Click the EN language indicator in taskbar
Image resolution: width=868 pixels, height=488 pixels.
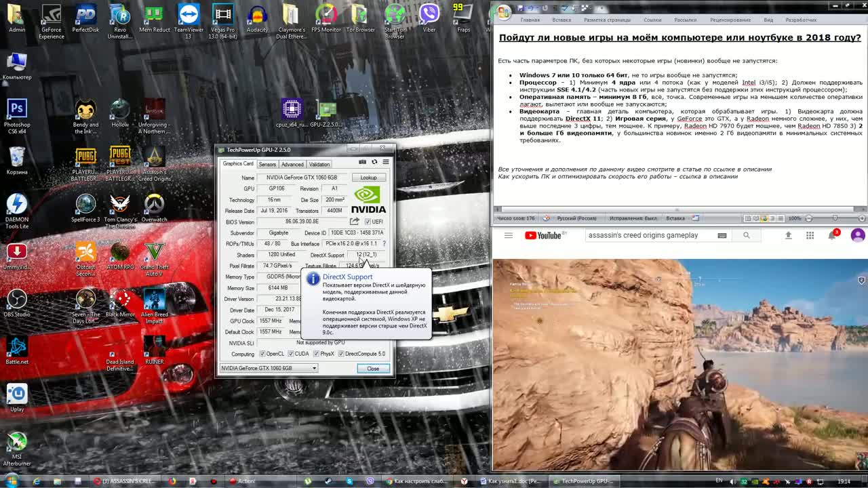719,481
